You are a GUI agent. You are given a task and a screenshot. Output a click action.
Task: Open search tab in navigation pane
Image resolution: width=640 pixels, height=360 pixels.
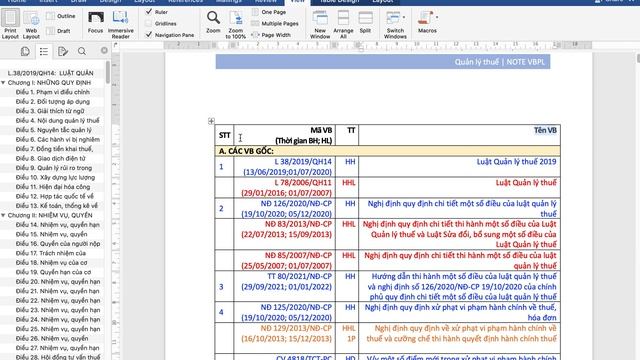tap(82, 51)
